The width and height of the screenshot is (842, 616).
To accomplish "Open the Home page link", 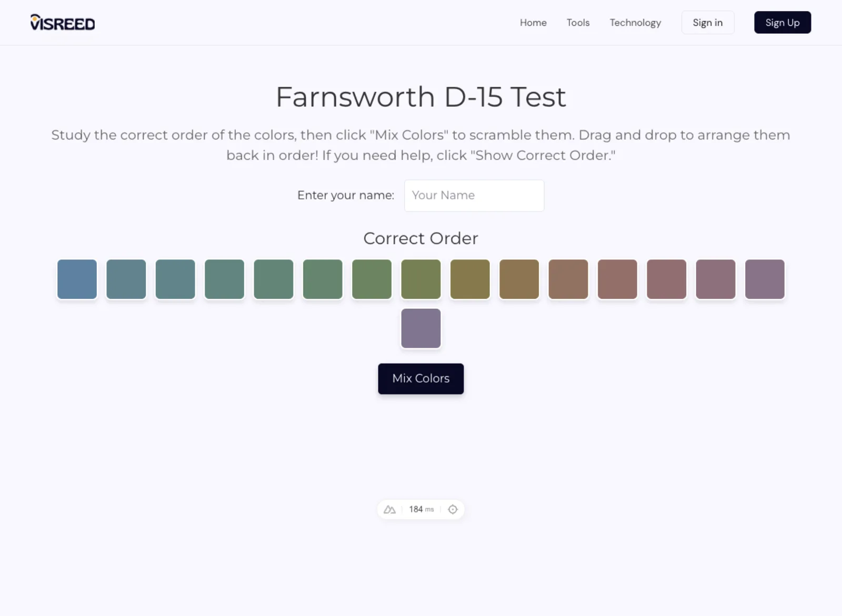I will point(533,23).
